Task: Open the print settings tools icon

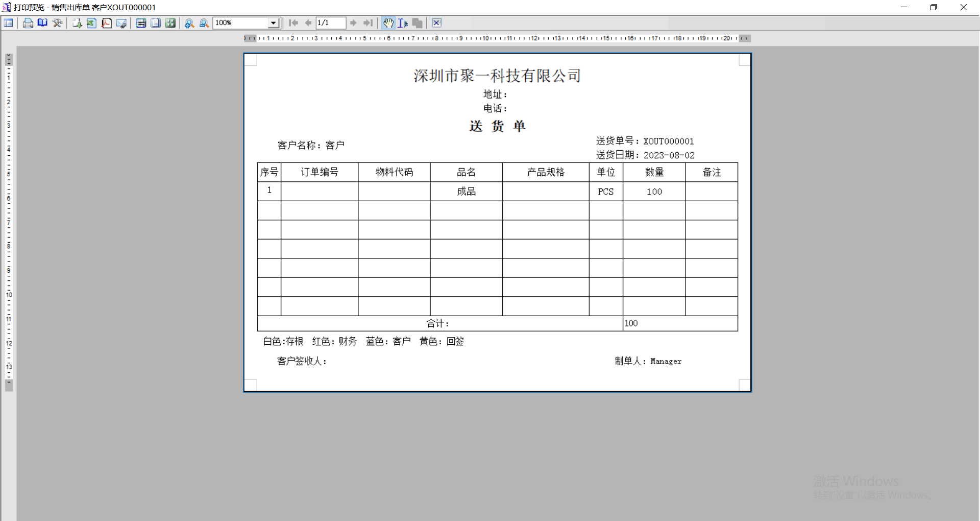Action: click(x=57, y=23)
